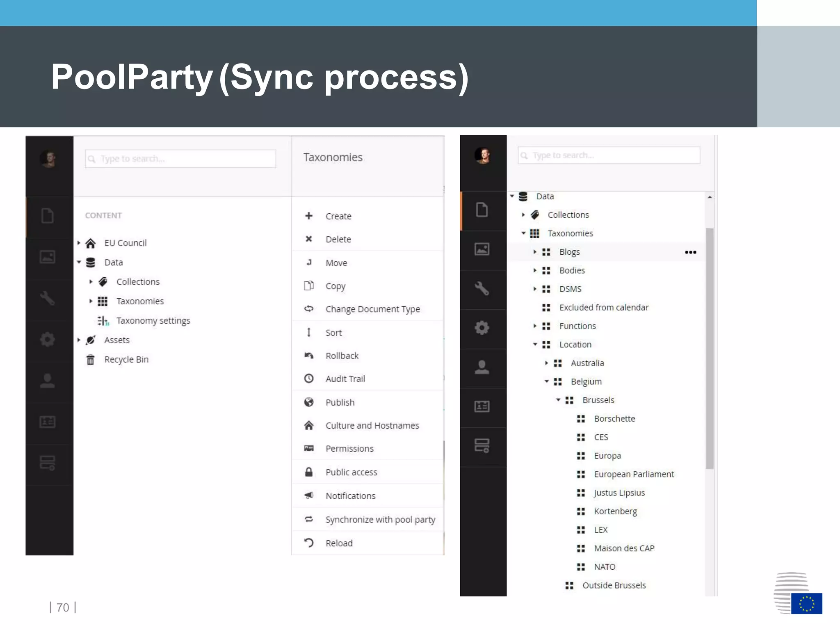Open gear Developer icon in left panel sidebar

(48, 339)
